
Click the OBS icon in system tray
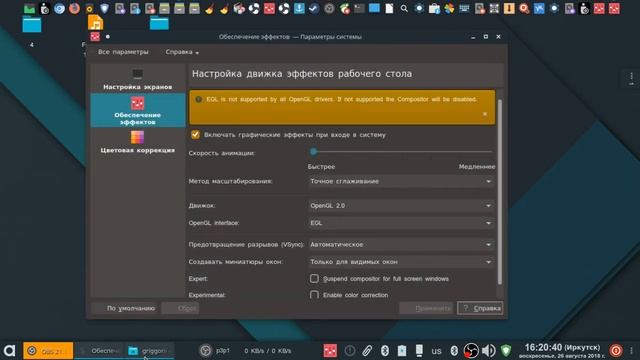[x=471, y=350]
